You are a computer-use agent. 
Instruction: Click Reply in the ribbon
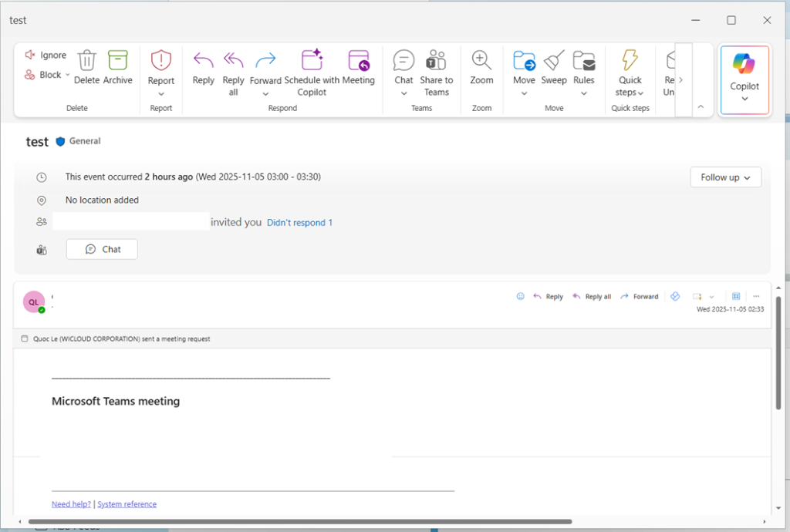(203, 66)
